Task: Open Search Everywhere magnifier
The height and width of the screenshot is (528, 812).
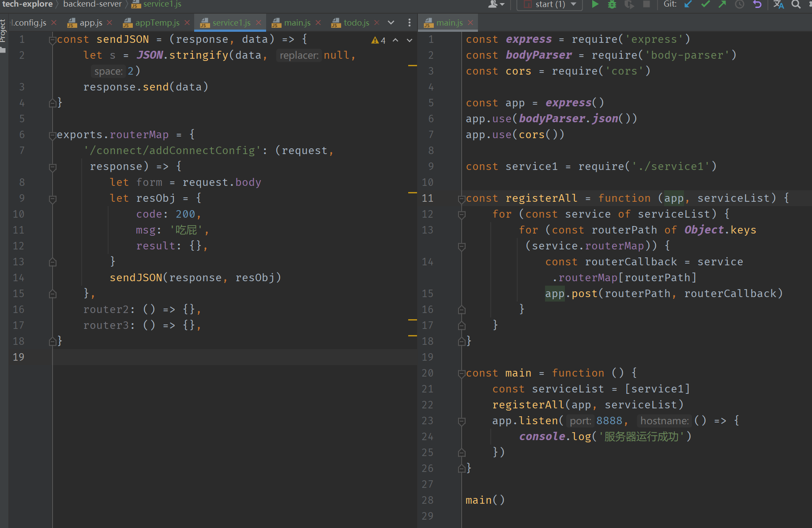Action: point(796,4)
